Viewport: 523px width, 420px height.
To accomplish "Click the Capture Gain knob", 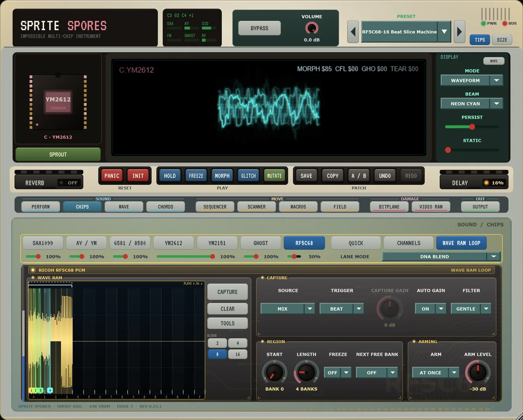I will (389, 308).
